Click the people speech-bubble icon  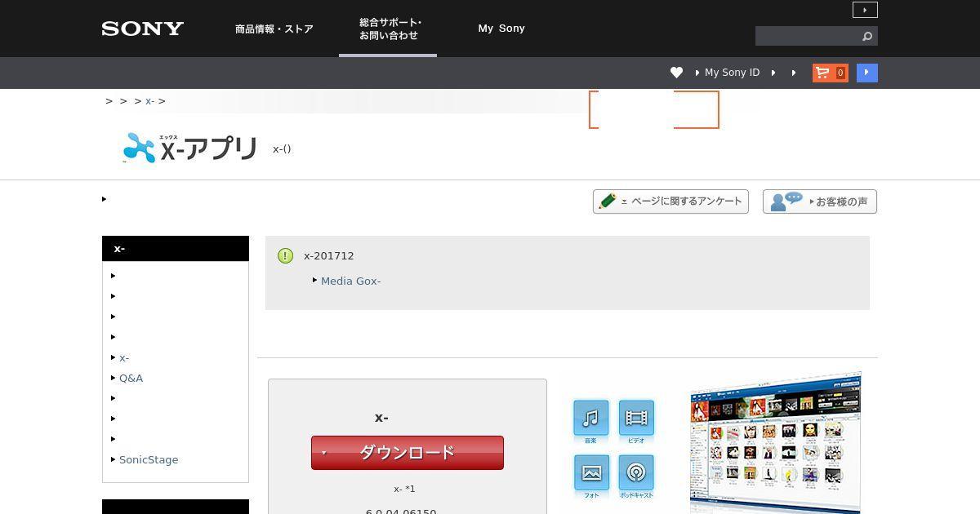coord(786,201)
